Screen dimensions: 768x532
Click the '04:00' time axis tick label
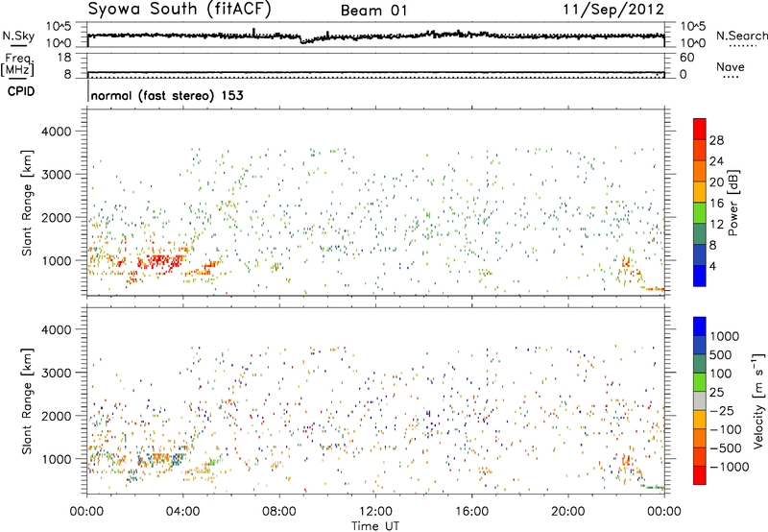[182, 512]
